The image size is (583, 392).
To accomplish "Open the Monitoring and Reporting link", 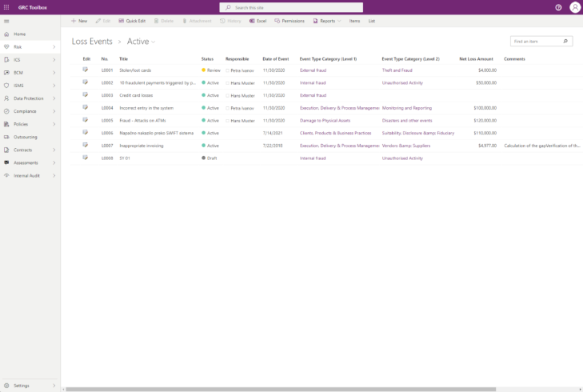I will point(407,108).
